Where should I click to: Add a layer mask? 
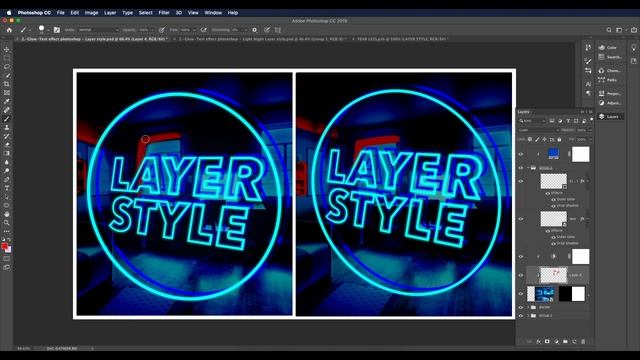[x=547, y=342]
